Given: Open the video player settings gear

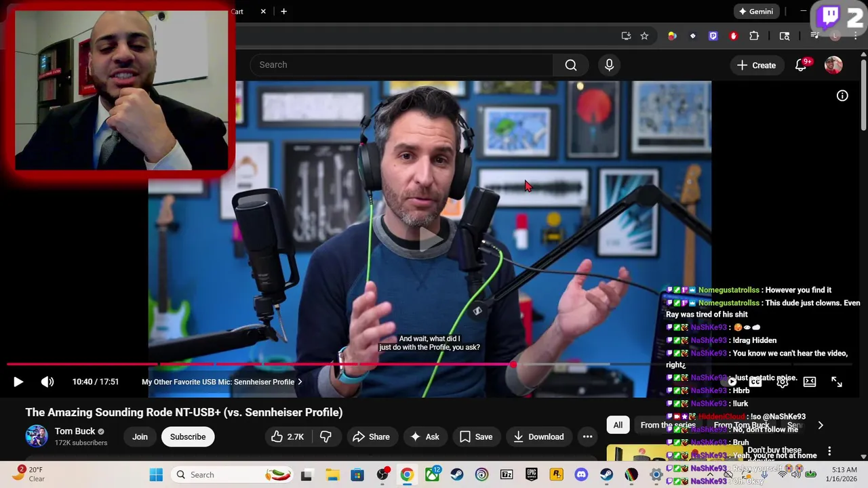Looking at the screenshot, I should tap(782, 382).
